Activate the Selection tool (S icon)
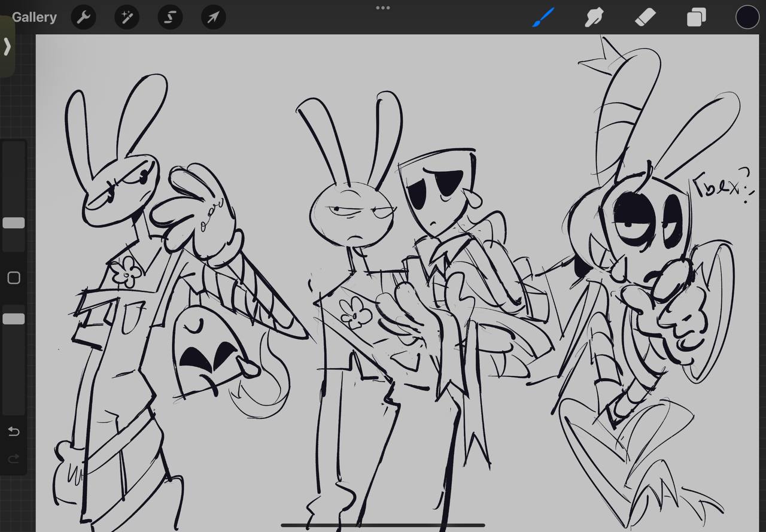The width and height of the screenshot is (766, 532). 170,18
